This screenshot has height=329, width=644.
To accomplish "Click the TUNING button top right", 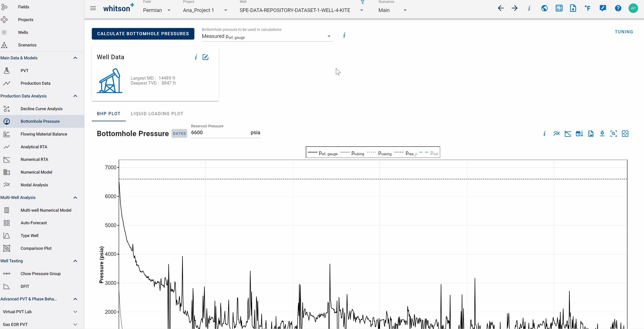I will pyautogui.click(x=624, y=31).
